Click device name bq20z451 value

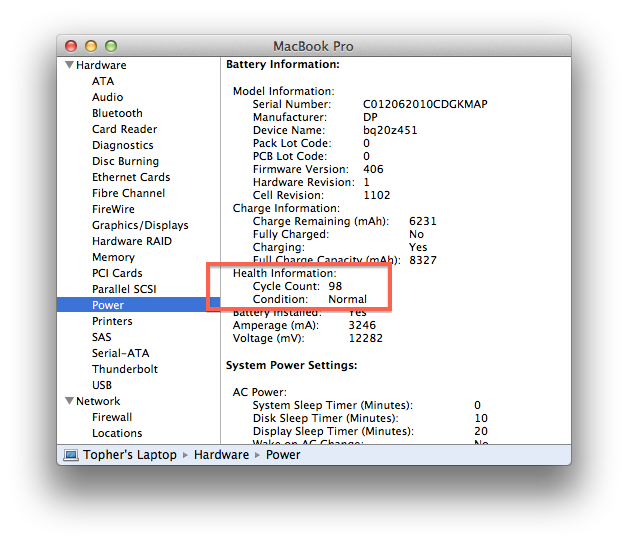pyautogui.click(x=390, y=130)
